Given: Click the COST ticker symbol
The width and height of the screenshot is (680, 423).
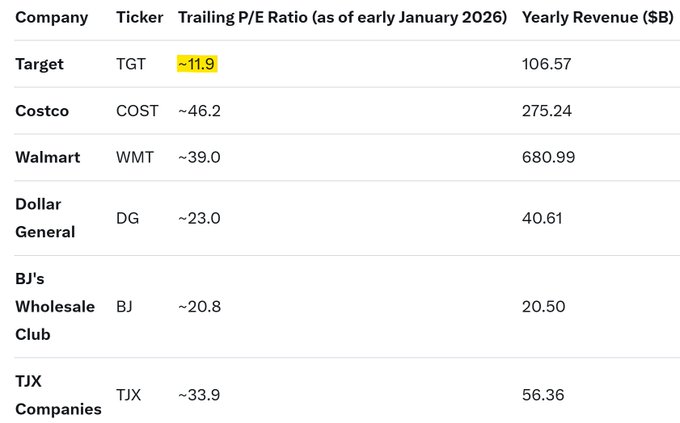Looking at the screenshot, I should point(137,110).
